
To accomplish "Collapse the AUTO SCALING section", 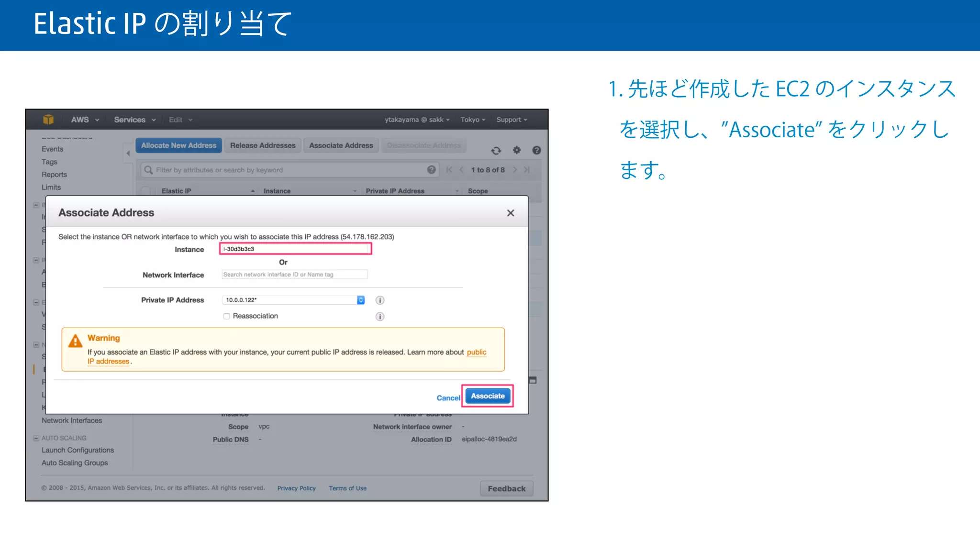I will [36, 438].
